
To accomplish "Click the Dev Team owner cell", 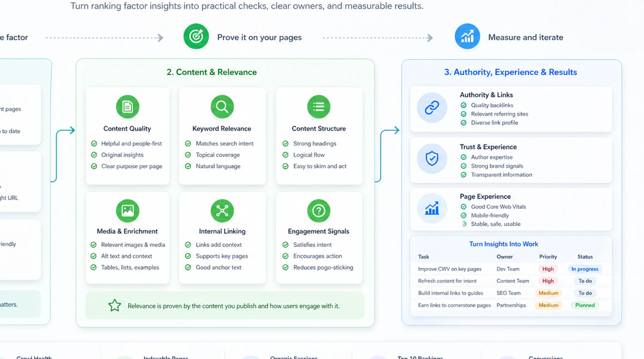I will tap(508, 269).
